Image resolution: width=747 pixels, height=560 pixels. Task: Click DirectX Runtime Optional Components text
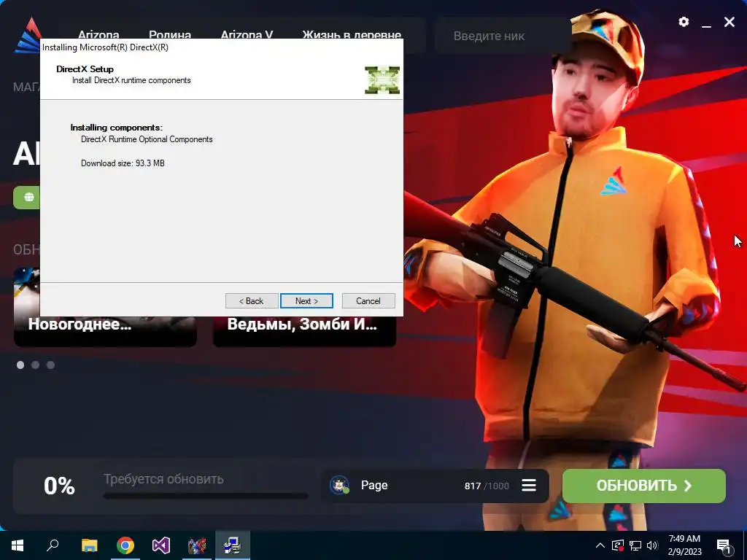click(x=147, y=139)
